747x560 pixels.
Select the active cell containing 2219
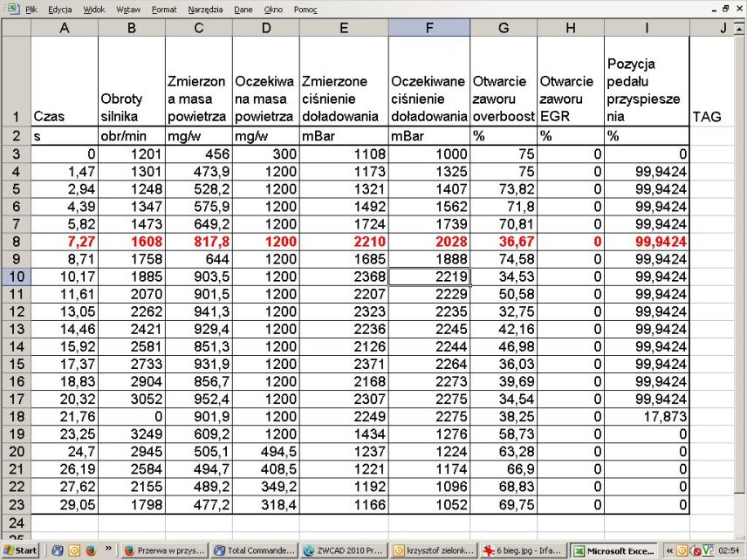429,277
